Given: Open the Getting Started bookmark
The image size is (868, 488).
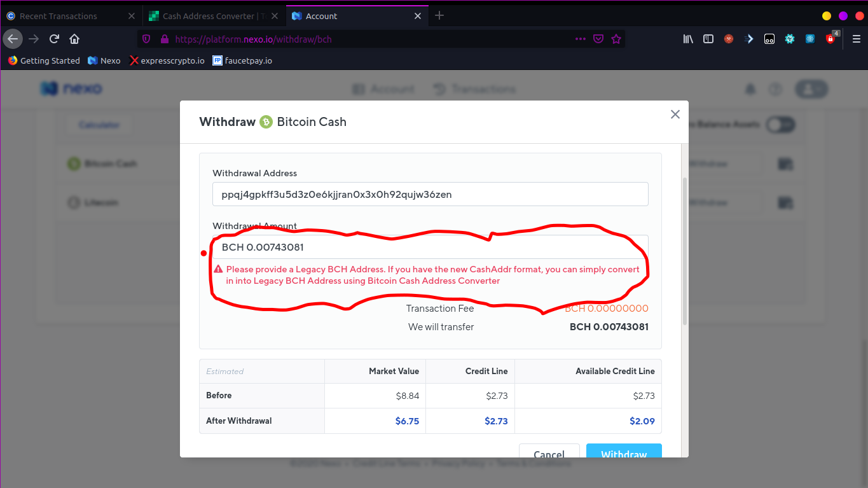Looking at the screenshot, I should point(44,60).
